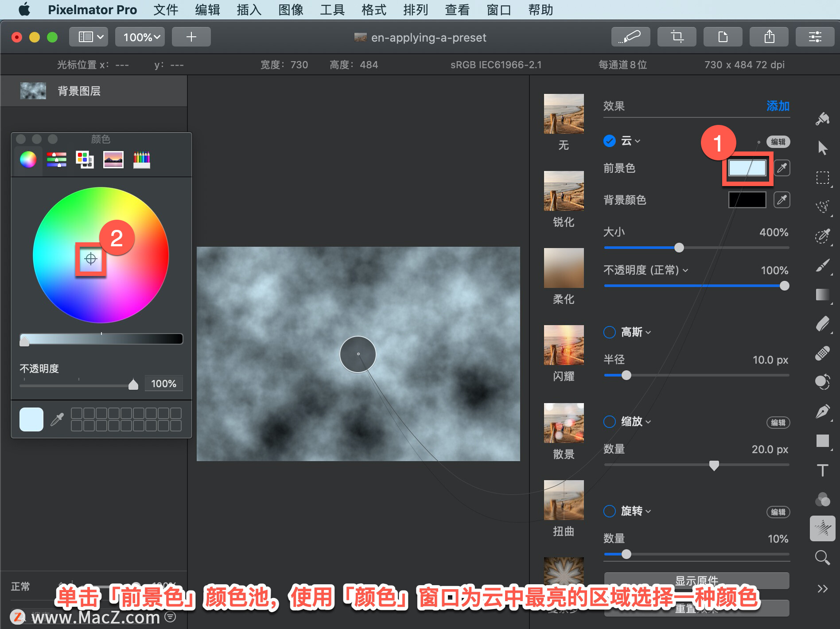Expand the 缩放 effect name dropdown

[x=636, y=422]
